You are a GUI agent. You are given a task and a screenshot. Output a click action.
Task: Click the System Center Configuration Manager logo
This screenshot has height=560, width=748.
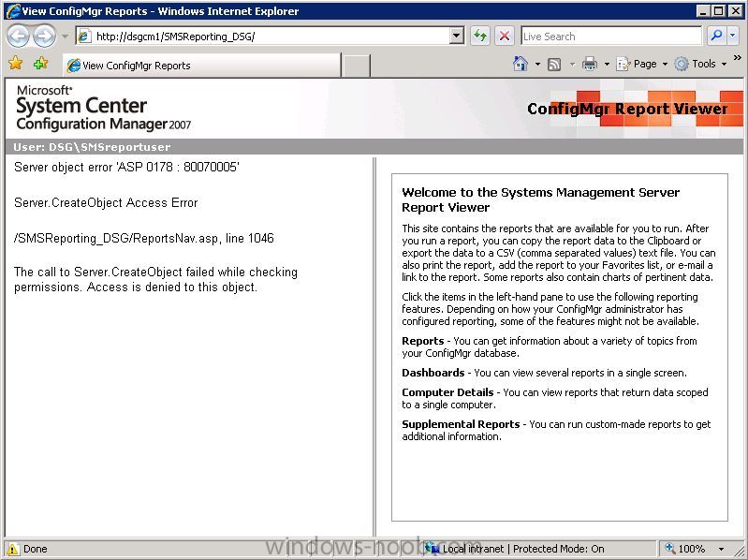coord(103,109)
